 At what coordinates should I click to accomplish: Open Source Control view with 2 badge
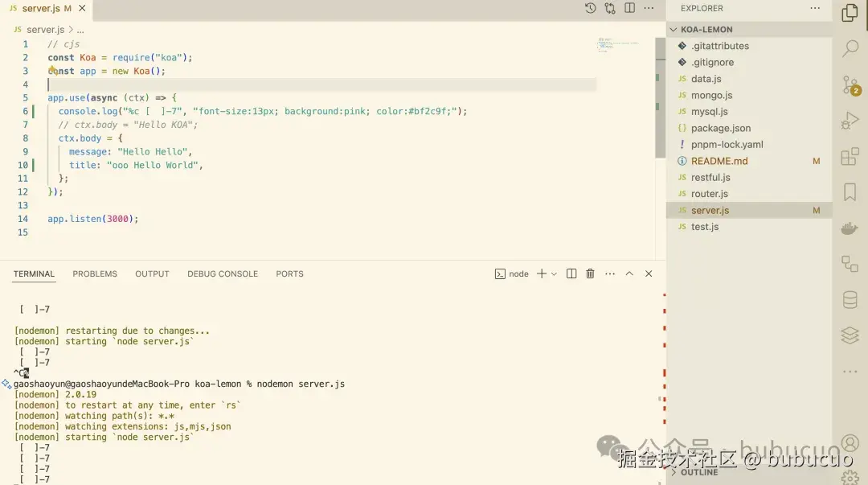[850, 84]
